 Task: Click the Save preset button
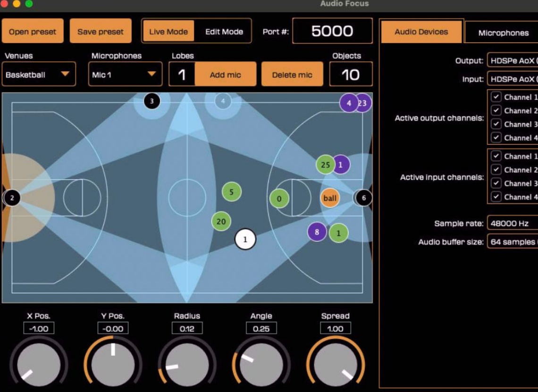pyautogui.click(x=101, y=32)
